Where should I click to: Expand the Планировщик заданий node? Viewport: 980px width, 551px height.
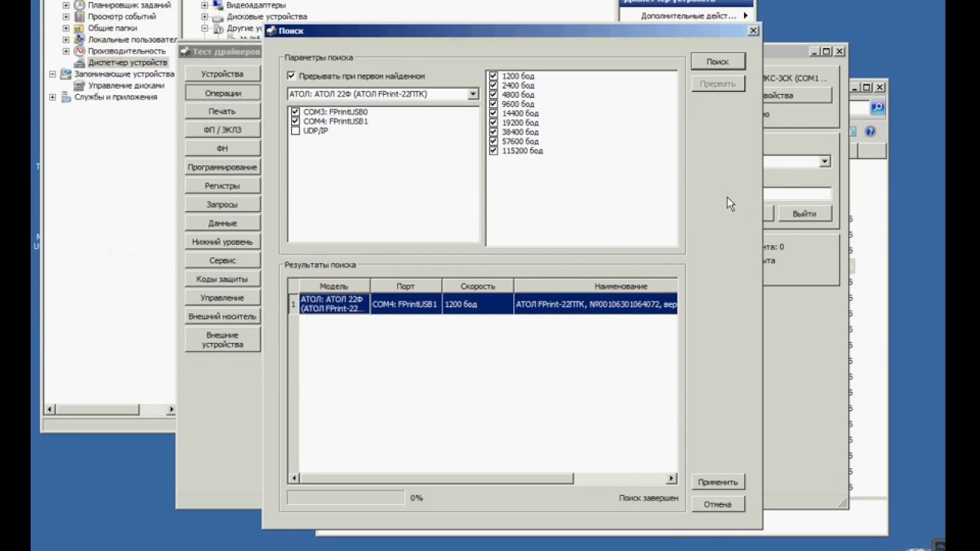pos(66,5)
